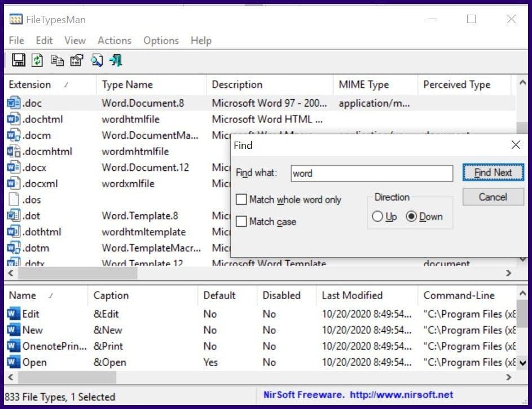
Task: Click the .dochtml file icon
Action: (x=14, y=119)
